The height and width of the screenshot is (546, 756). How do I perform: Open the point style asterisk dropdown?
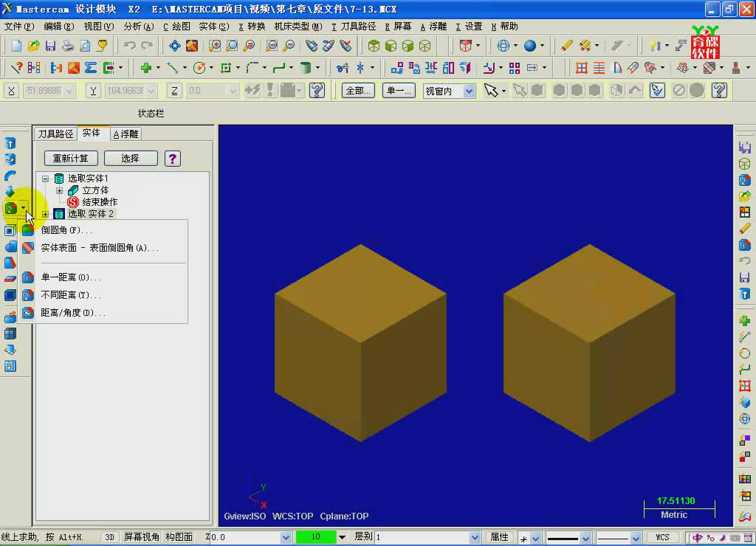(536, 537)
